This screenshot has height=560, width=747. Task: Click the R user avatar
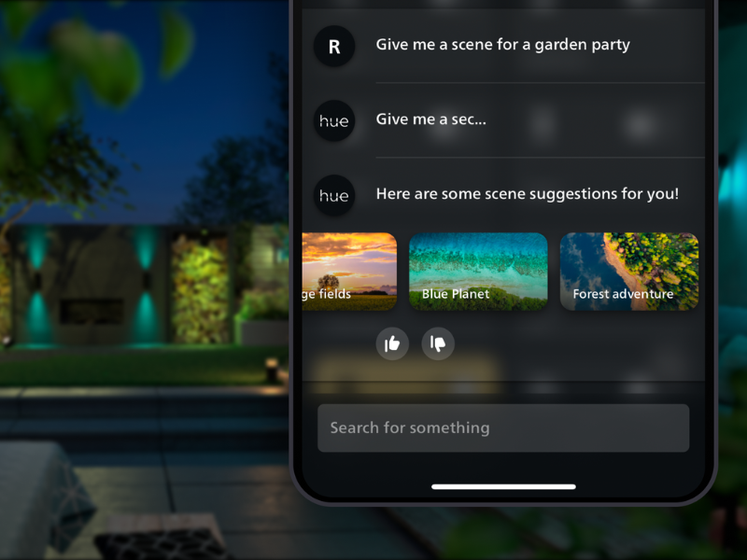[334, 46]
